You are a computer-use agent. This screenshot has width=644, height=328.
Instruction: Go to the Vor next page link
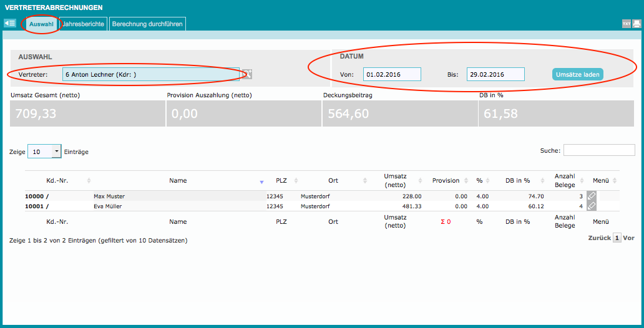[628, 238]
